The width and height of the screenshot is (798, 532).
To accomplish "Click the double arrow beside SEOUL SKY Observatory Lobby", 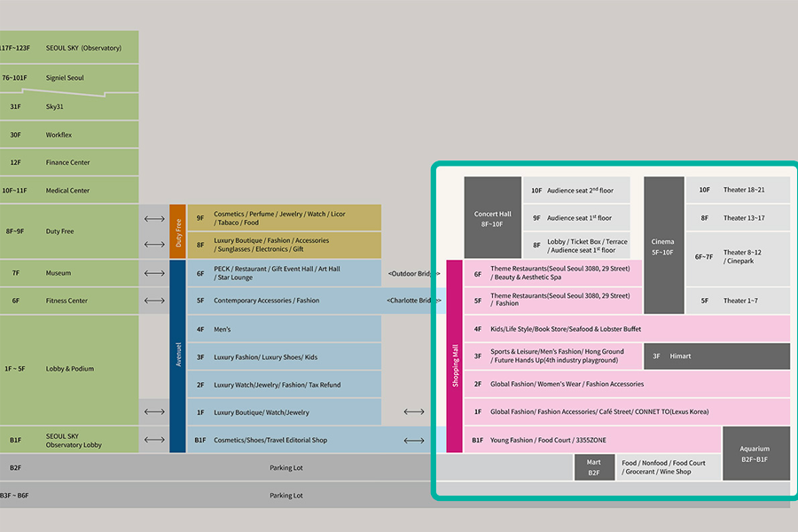I will point(154,440).
